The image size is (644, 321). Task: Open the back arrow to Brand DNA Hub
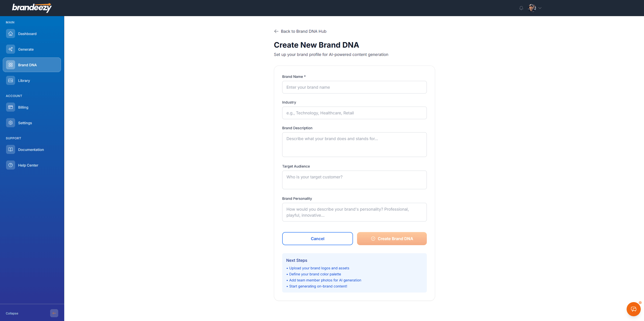(x=276, y=31)
